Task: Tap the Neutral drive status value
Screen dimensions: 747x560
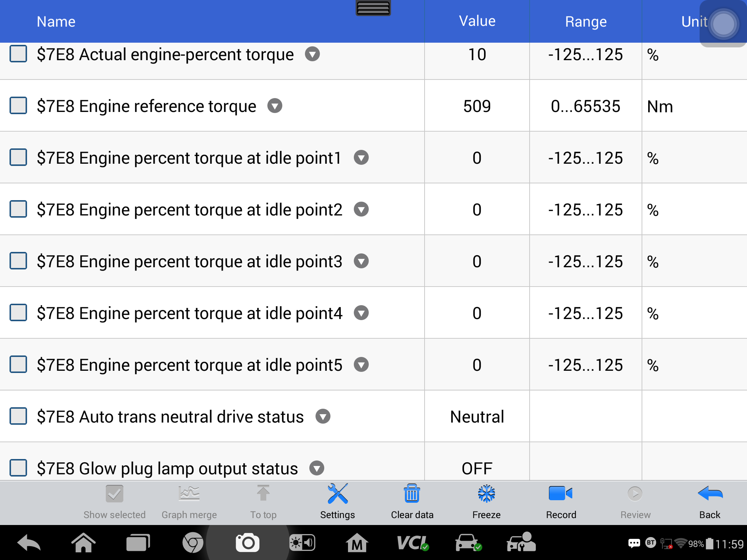Action: [477, 417]
